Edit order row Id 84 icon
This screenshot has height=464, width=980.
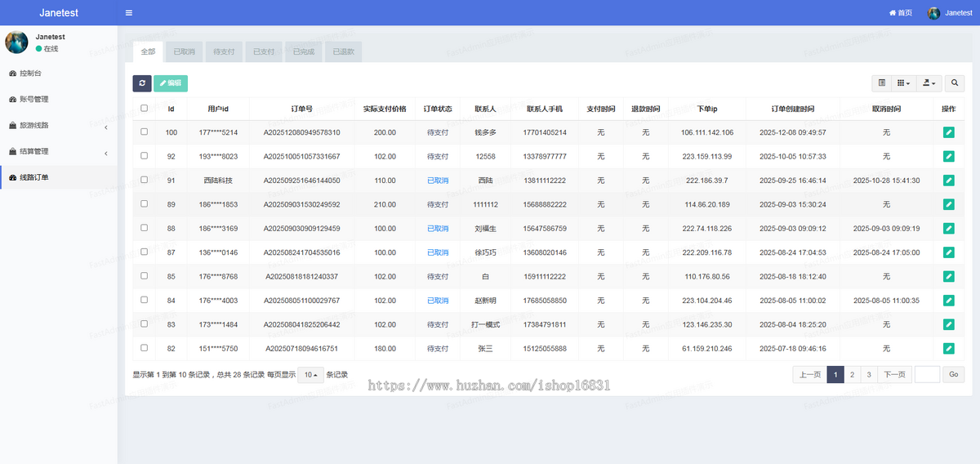[x=948, y=301]
